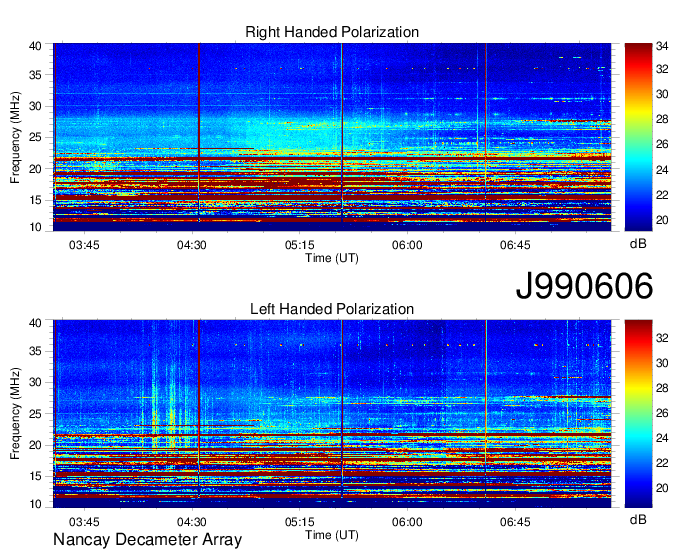Click 04:30 time tick on Left Handed plot
Image resolution: width=680 pixels, height=552 pixels.
click(192, 522)
